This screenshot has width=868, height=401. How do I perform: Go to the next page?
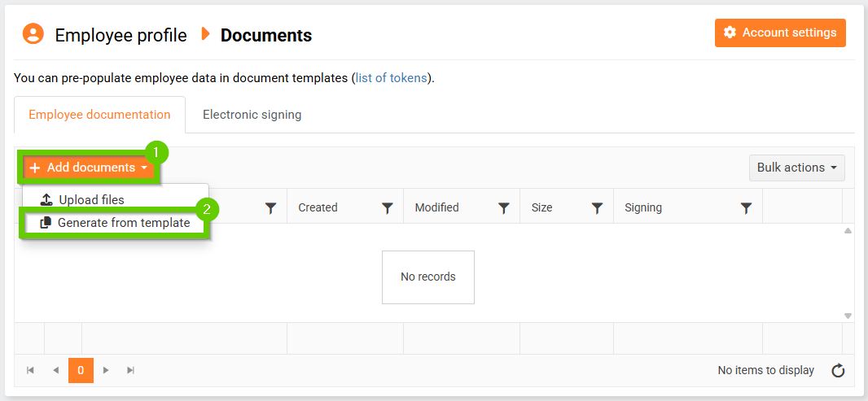[106, 370]
